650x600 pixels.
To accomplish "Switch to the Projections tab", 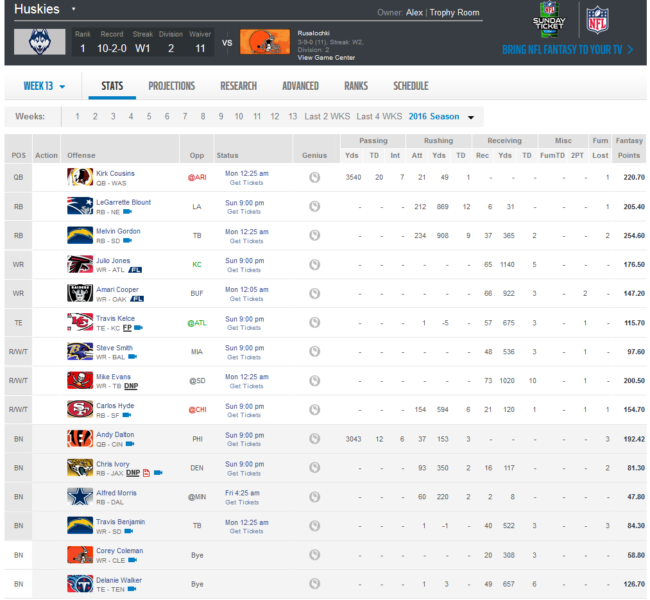I will [x=172, y=86].
